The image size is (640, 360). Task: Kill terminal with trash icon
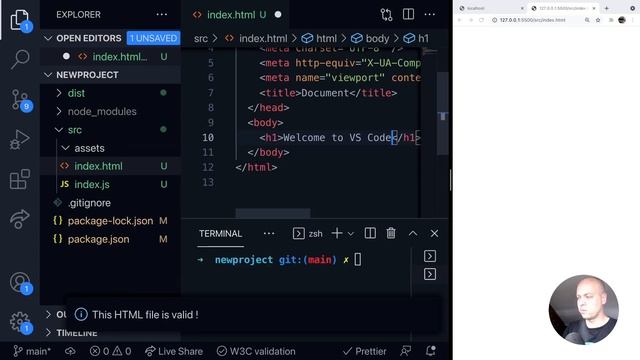click(391, 233)
